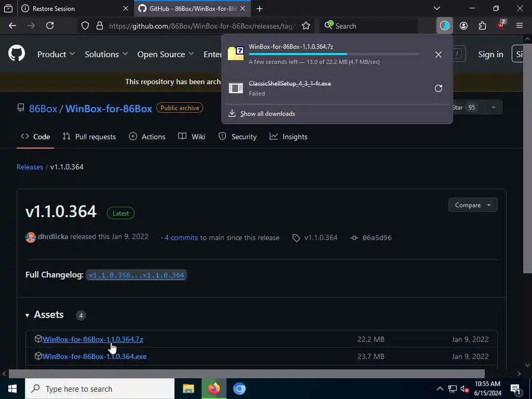This screenshot has height=399, width=532.
Task: Switch to the Code tab
Action: pyautogui.click(x=35, y=137)
